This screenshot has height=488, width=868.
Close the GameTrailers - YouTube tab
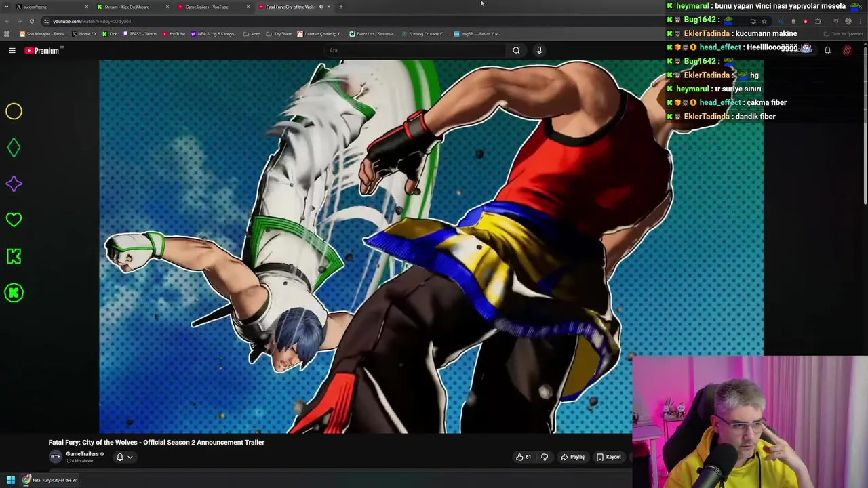[248, 7]
